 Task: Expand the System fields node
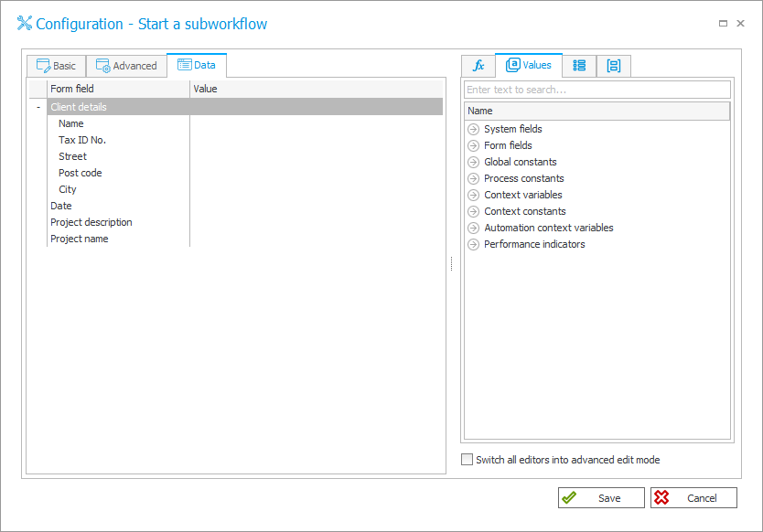pyautogui.click(x=473, y=130)
